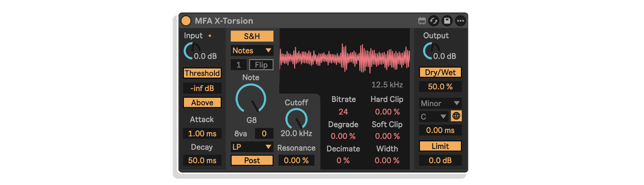Click the Resonance value 0.00 %
The image size is (644, 185).
(296, 160)
